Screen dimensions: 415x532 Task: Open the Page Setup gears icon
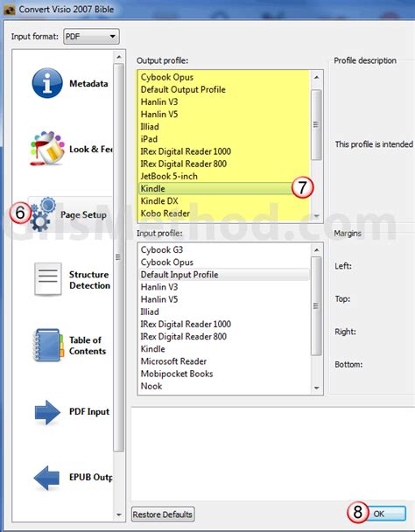43,214
